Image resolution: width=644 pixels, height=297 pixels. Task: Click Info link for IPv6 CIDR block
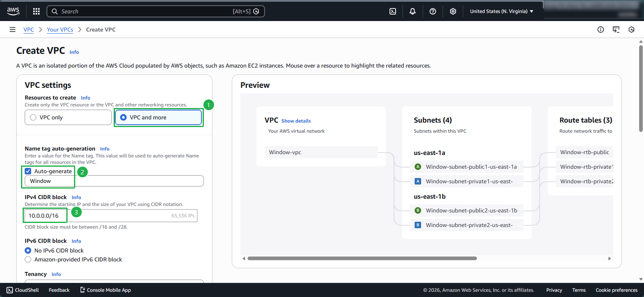76,241
